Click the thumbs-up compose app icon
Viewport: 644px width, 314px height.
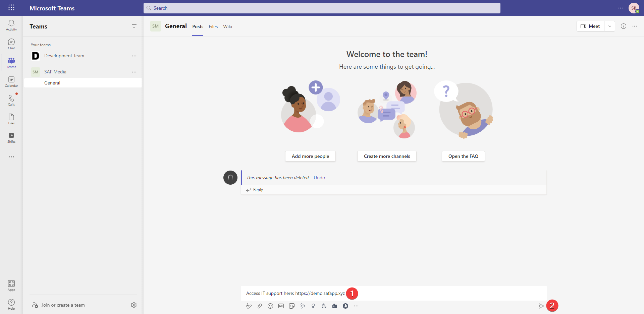pos(335,306)
